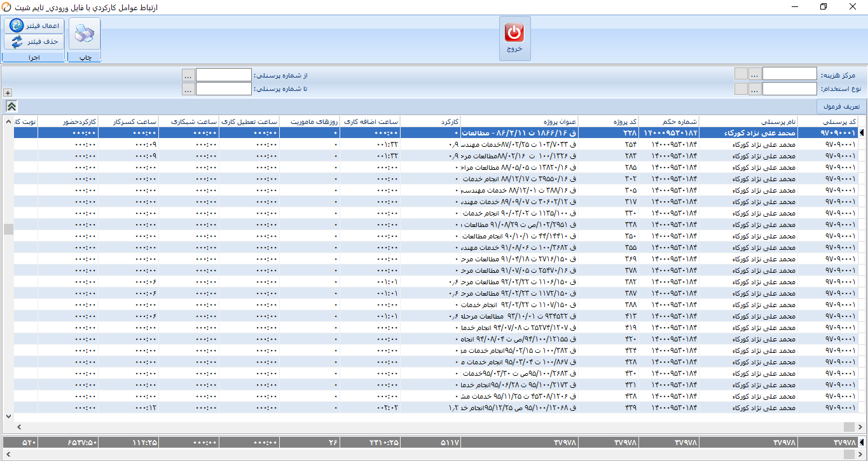Viewport: 868px width, 461px height.
Task: Click the down arrow of the table's vertical scrollbar
Action: [x=8, y=416]
